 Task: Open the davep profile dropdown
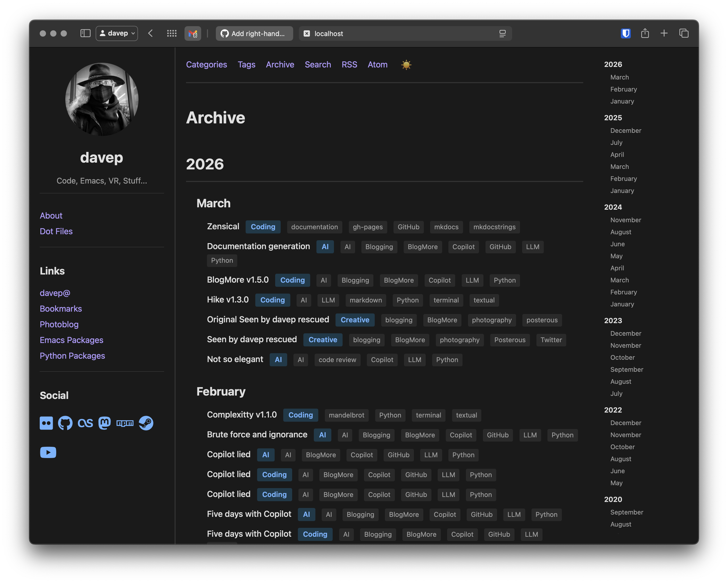tap(117, 33)
